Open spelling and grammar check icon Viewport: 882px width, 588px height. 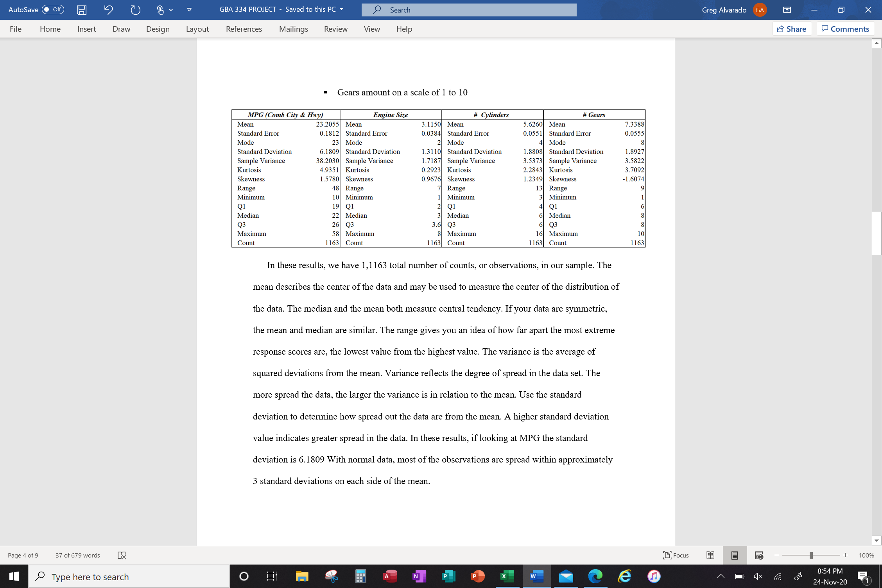(122, 555)
